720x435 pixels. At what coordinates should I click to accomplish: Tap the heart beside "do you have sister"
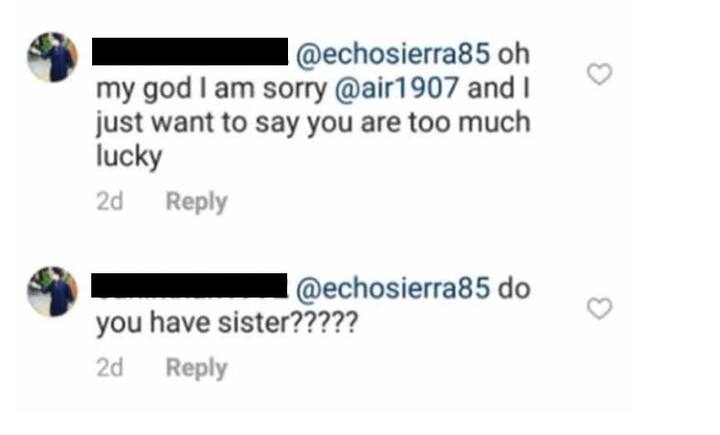click(x=599, y=309)
